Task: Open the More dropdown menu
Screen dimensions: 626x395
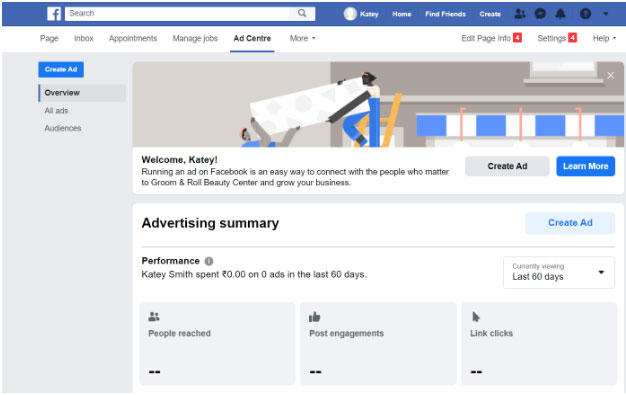Action: [303, 38]
